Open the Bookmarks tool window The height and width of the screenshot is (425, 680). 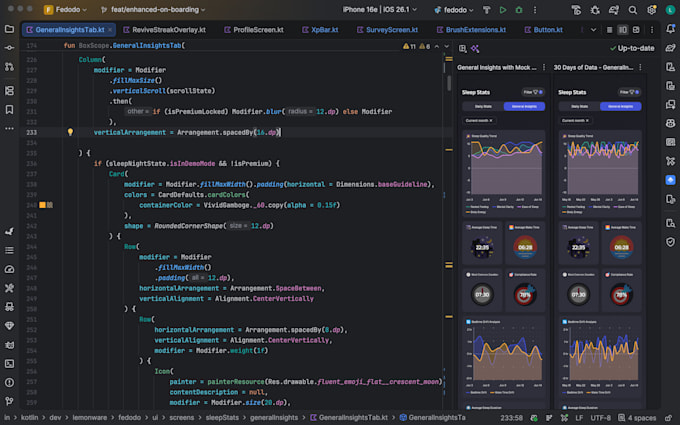point(9,110)
